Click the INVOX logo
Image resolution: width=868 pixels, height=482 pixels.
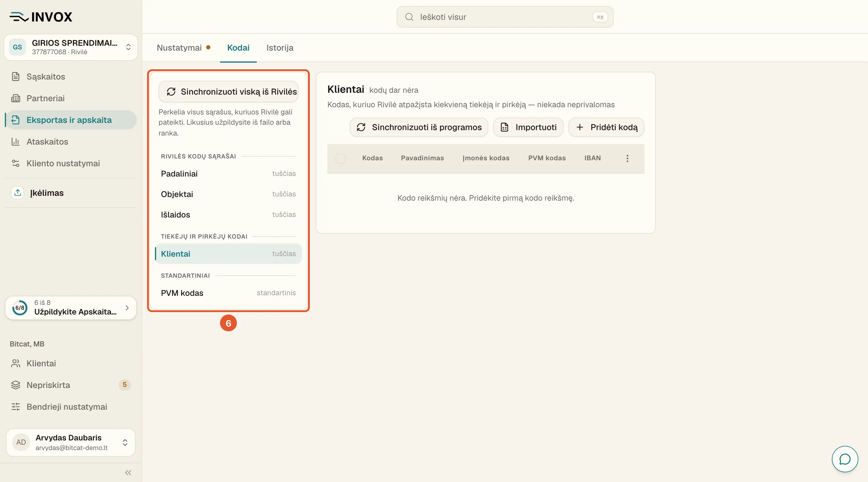click(x=41, y=17)
